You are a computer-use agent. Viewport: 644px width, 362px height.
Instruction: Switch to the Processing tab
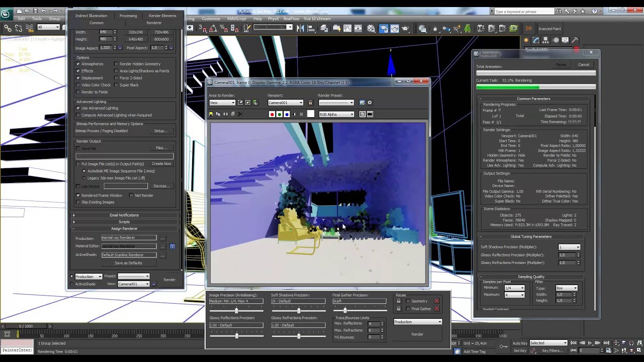(x=128, y=16)
